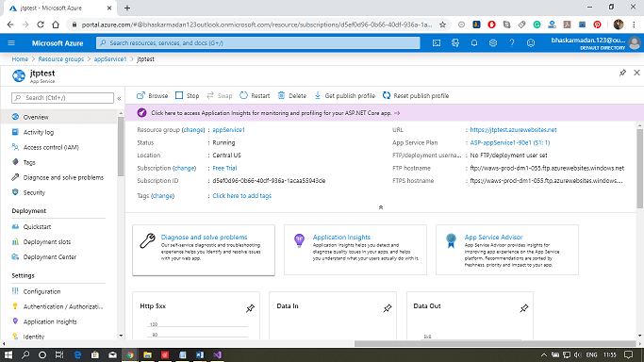Open the Diagnose and solve problems card
Screen dimensions: 644x362
(x=204, y=250)
